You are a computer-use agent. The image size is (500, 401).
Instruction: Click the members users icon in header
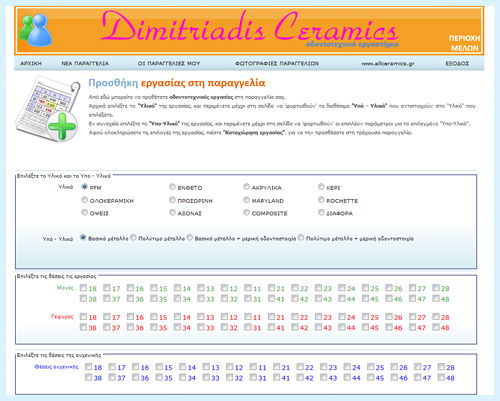pyautogui.click(x=36, y=30)
